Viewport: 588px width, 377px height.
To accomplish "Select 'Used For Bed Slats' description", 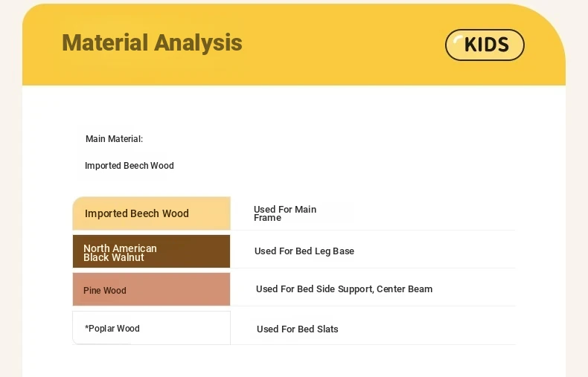I will [297, 329].
